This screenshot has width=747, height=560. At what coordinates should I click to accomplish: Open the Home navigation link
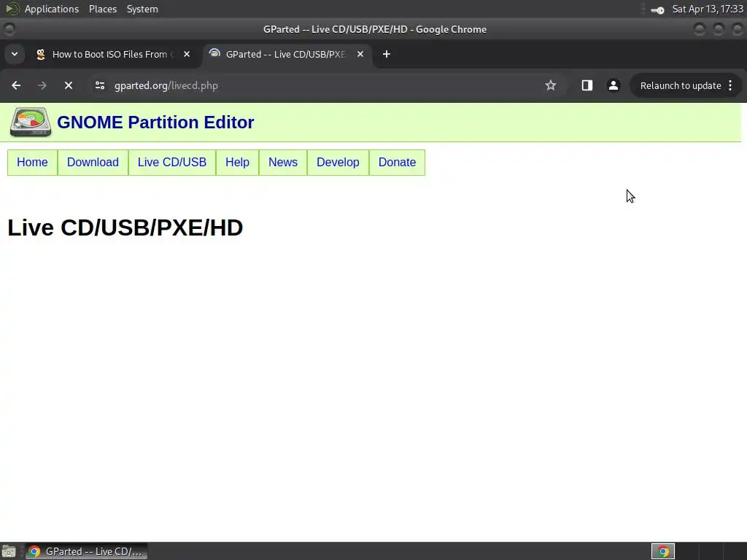32,163
